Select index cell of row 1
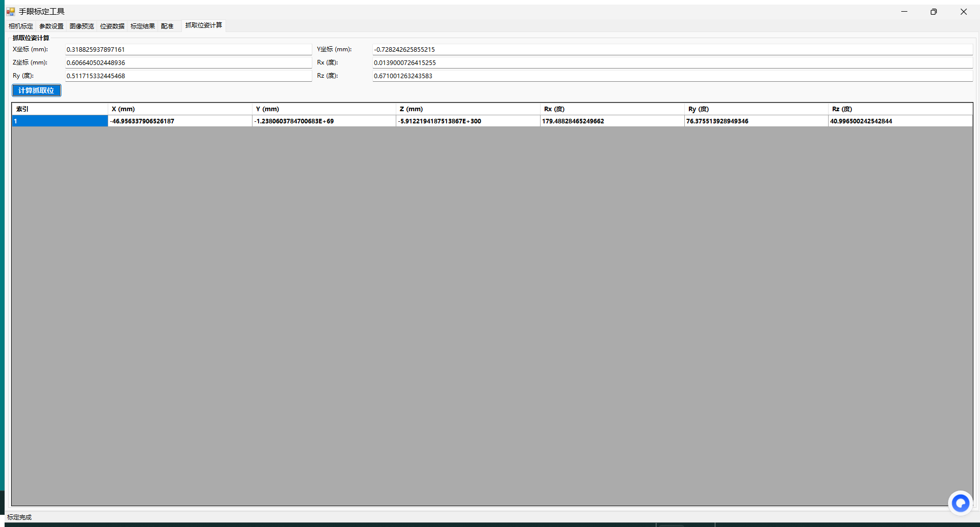The height and width of the screenshot is (527, 980). point(60,121)
